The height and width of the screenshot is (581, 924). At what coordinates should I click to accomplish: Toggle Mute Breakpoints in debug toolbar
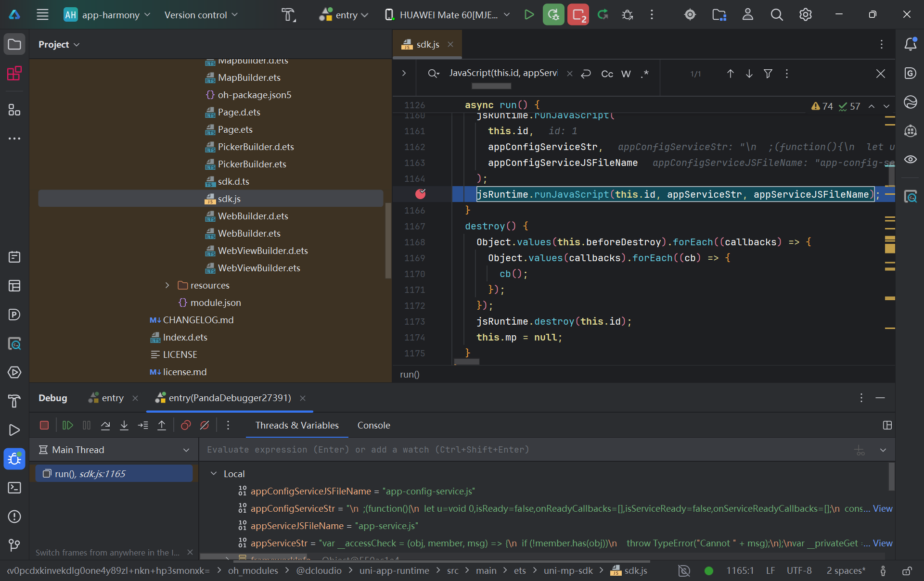click(x=205, y=425)
